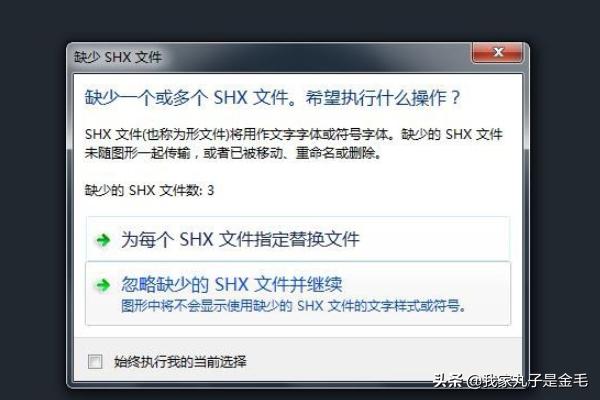The width and height of the screenshot is (600, 400).
Task: Click the dark background above the dialog
Action: point(298,20)
